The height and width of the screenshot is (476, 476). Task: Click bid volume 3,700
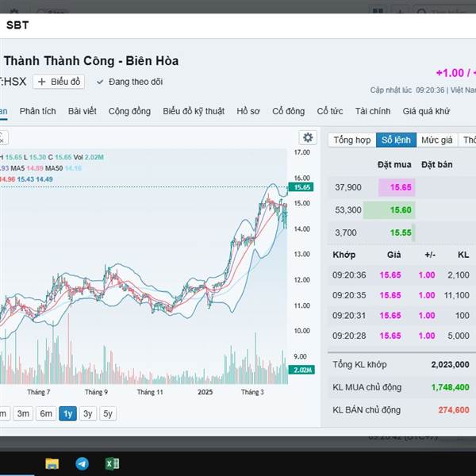[345, 232]
